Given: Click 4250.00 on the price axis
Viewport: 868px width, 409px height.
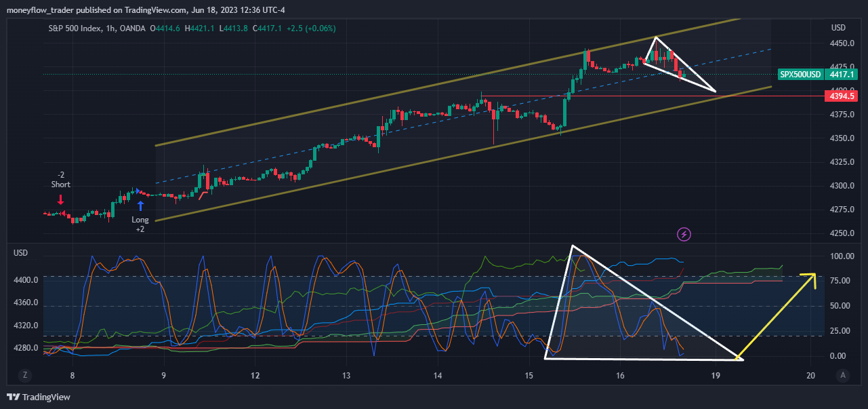Looking at the screenshot, I should pos(842,233).
